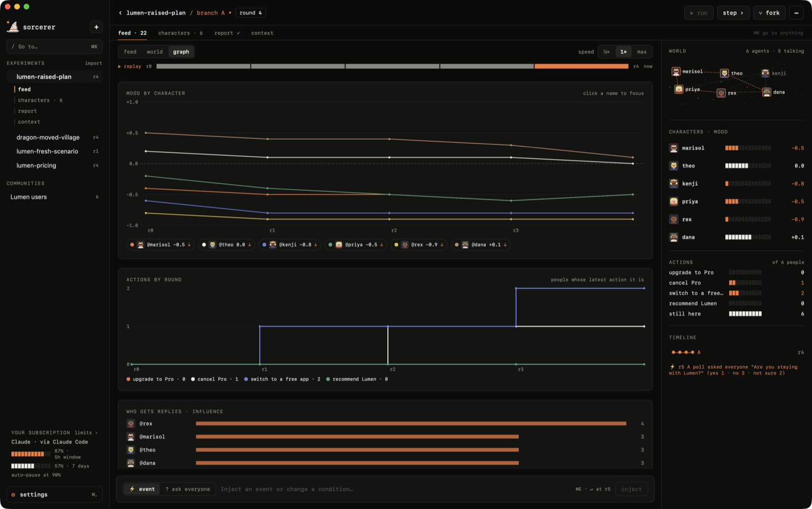Select rex's node in the world map
812x509 pixels.
tap(721, 93)
